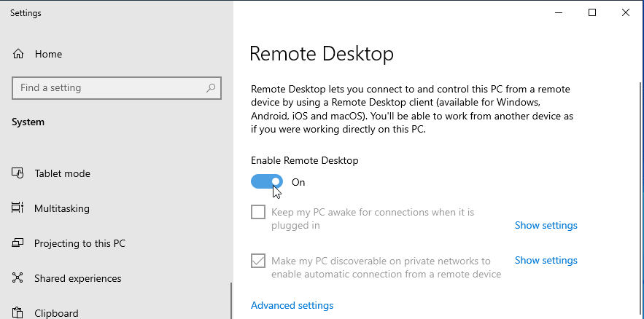Open the Clipboard settings page
Viewport: 644px width, 319px height.
point(56,313)
